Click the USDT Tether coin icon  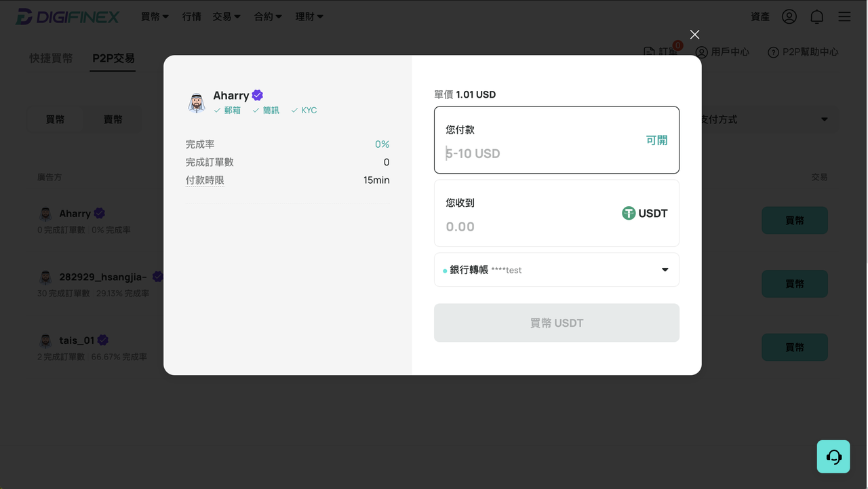click(x=629, y=213)
